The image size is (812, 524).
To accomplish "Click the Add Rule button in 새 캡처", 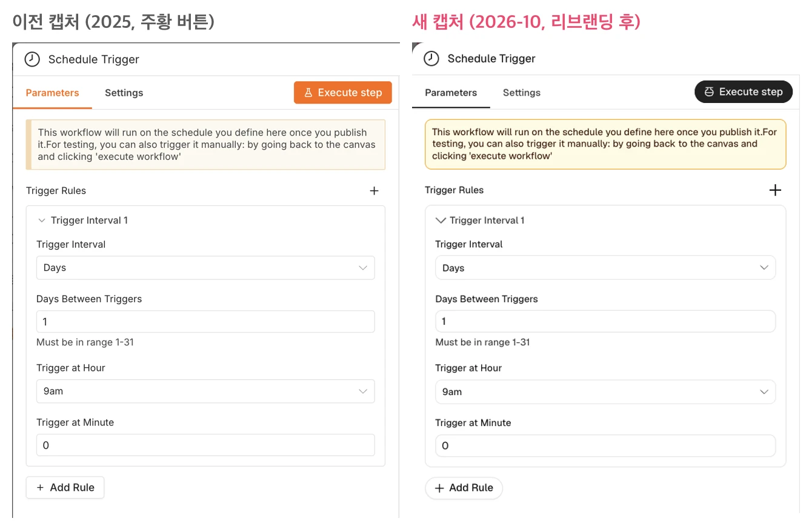I will coord(464,488).
